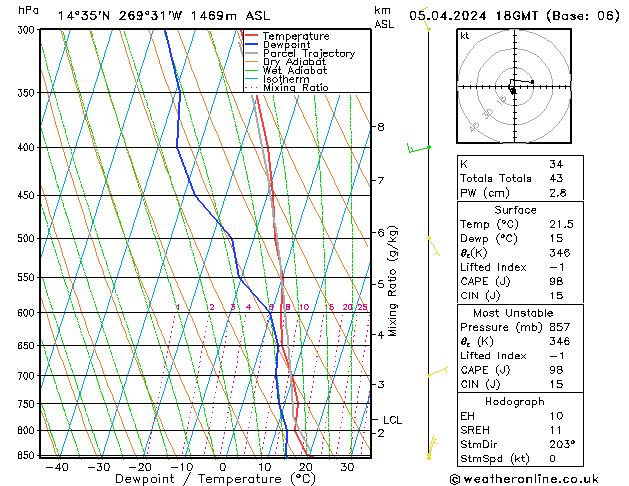This screenshot has width=629, height=486.
Task: Select the Temperature legend entry
Action: click(x=296, y=36)
